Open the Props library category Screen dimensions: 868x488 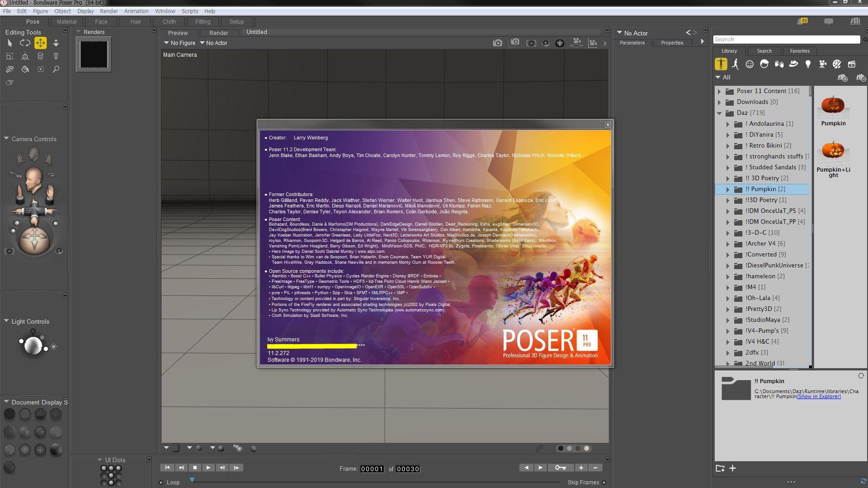coord(794,64)
